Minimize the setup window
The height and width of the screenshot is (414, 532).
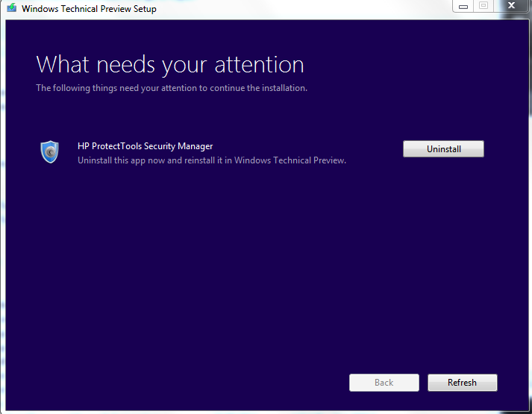463,6
